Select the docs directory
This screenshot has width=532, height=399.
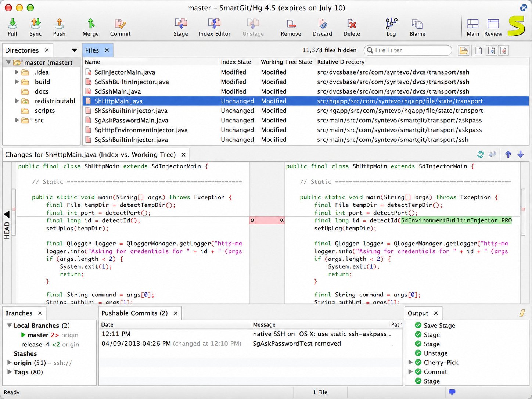point(42,91)
